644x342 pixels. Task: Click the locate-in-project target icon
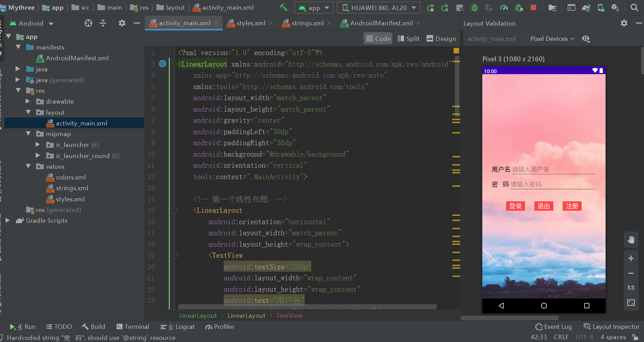(x=88, y=23)
